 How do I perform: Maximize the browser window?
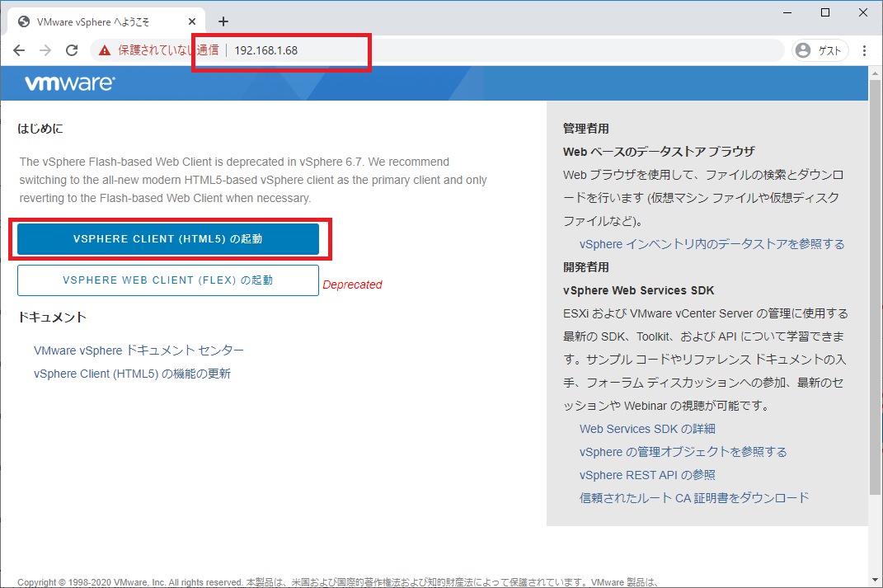tap(825, 12)
